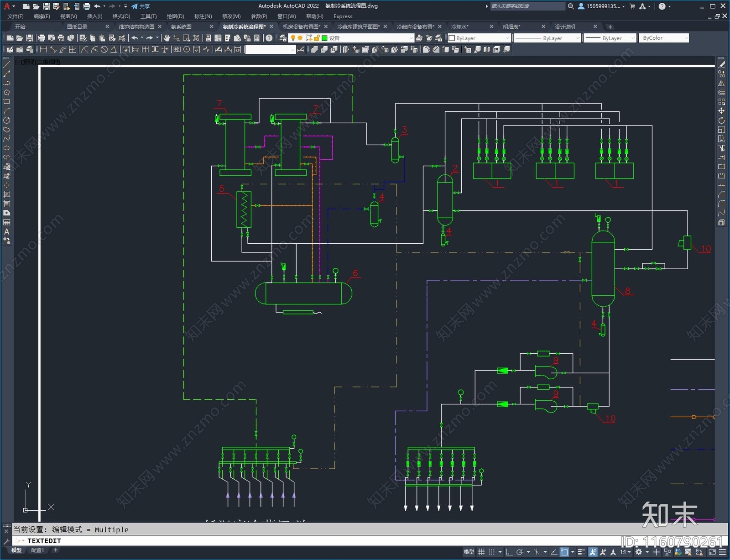Open the annotation scale 1:1 dropdown

pyautogui.click(x=626, y=552)
